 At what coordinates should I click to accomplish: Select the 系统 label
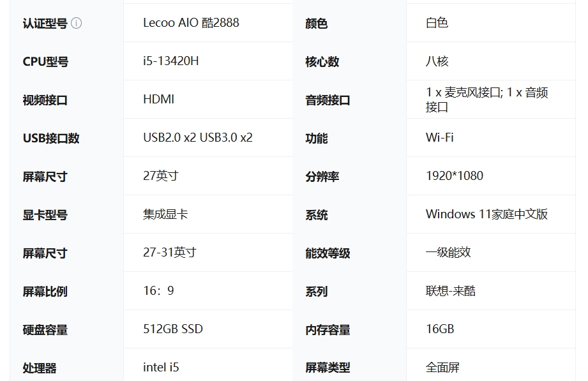317,215
